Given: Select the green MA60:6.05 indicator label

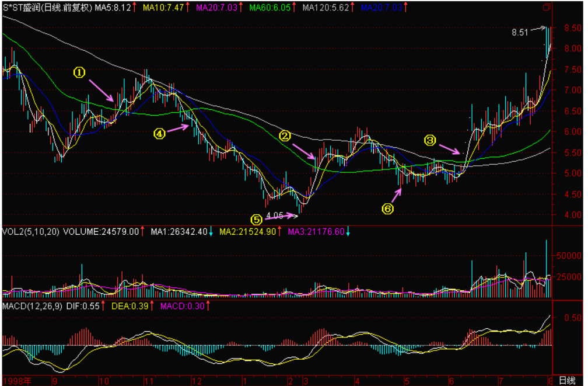Looking at the screenshot, I should (270, 8).
